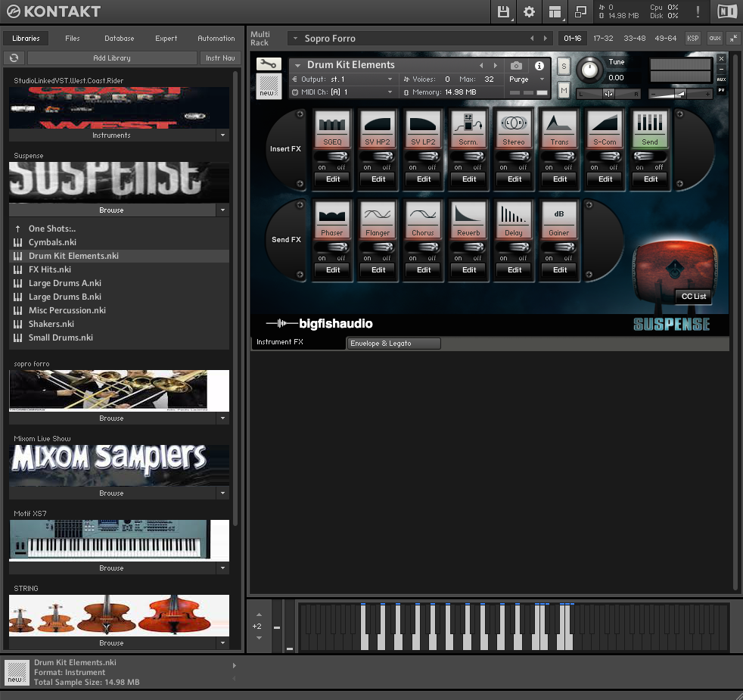Open the Drum Kit Elements instrument dropdown

pos(297,65)
